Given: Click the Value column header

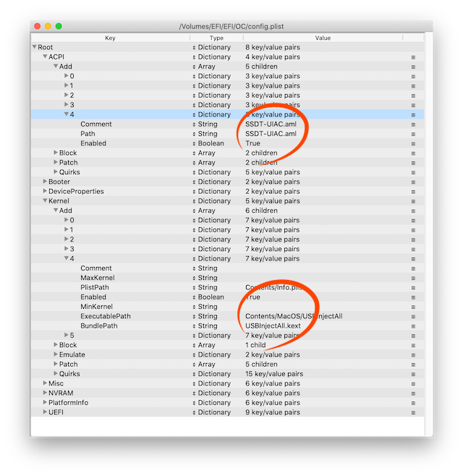Looking at the screenshot, I should tap(323, 38).
